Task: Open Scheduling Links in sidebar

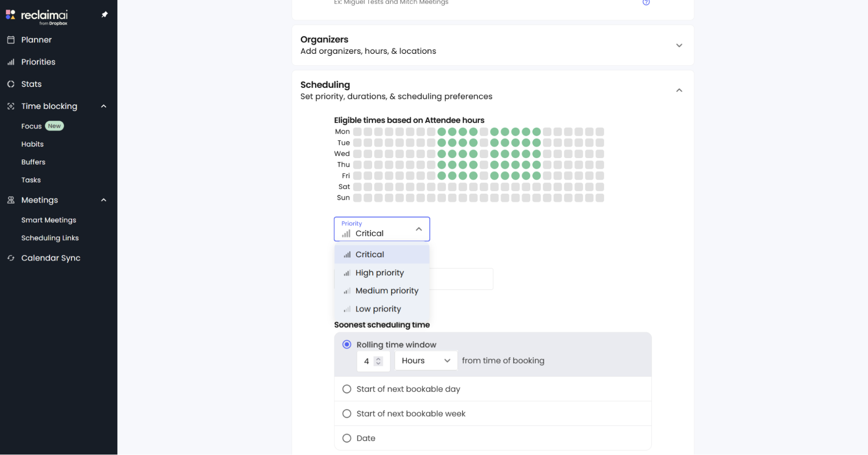Action: point(50,238)
